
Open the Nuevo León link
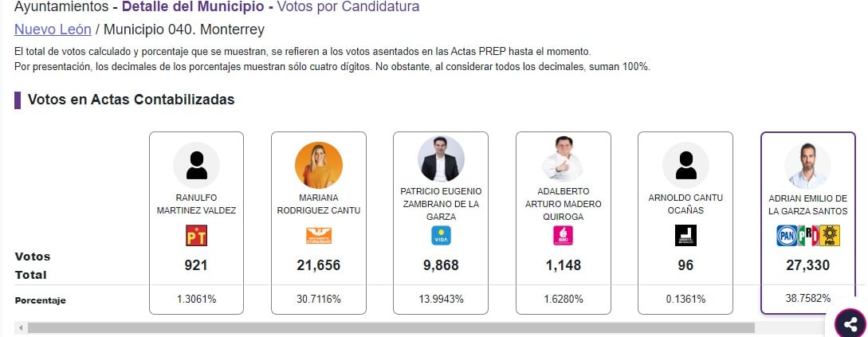click(52, 29)
